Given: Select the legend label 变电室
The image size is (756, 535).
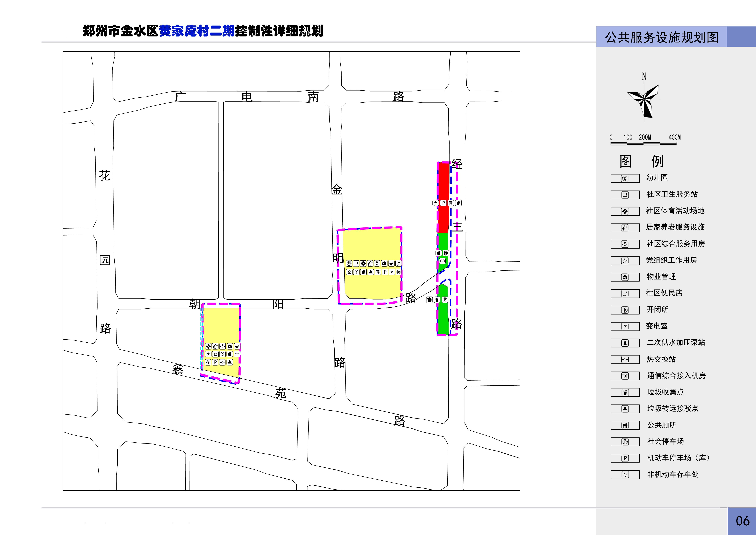Looking at the screenshot, I should (657, 326).
